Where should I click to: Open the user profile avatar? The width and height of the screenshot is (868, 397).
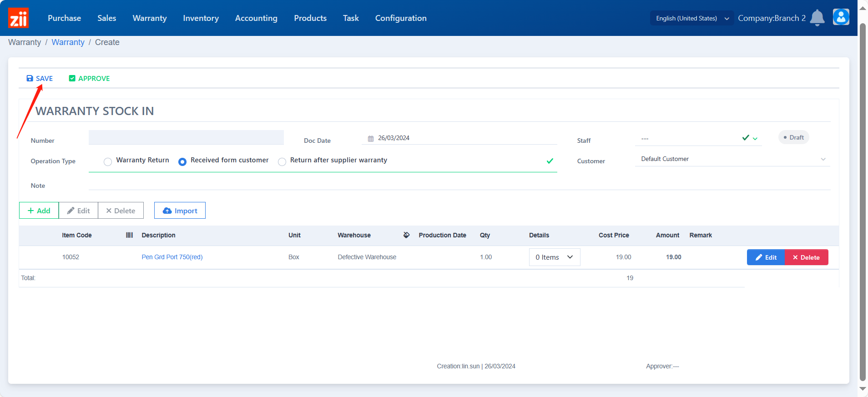point(841,17)
